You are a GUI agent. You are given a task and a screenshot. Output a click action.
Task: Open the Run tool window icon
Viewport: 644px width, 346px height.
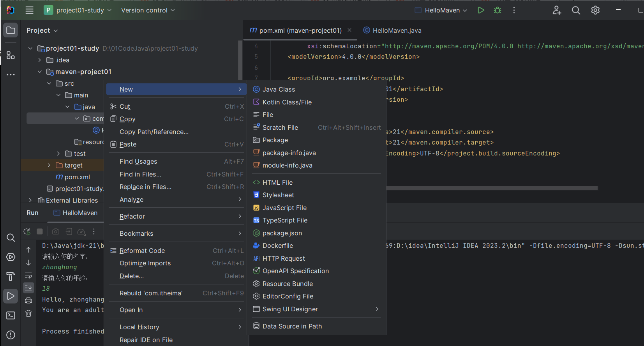tap(11, 296)
